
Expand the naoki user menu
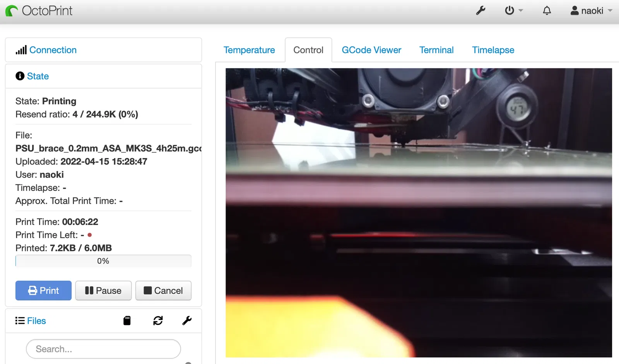pos(591,10)
